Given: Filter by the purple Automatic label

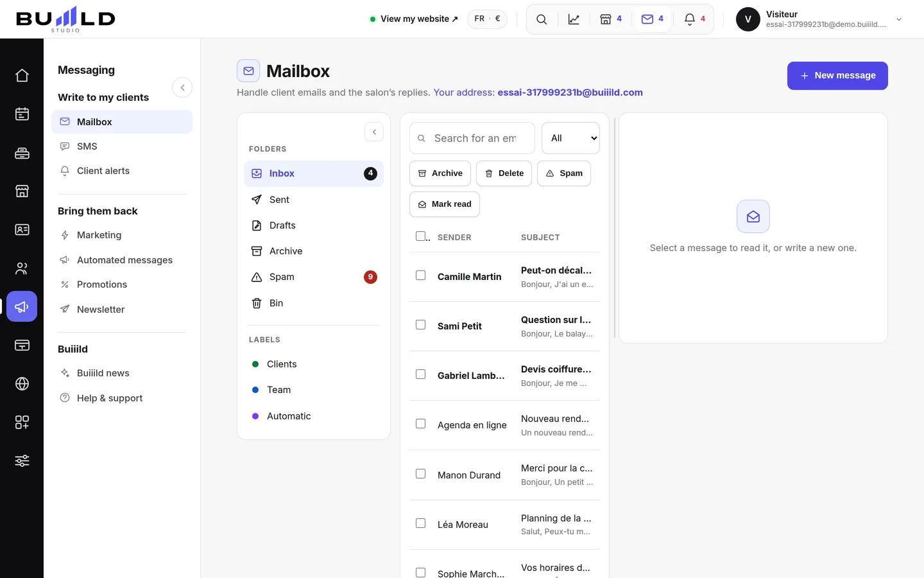Looking at the screenshot, I should click(314, 416).
